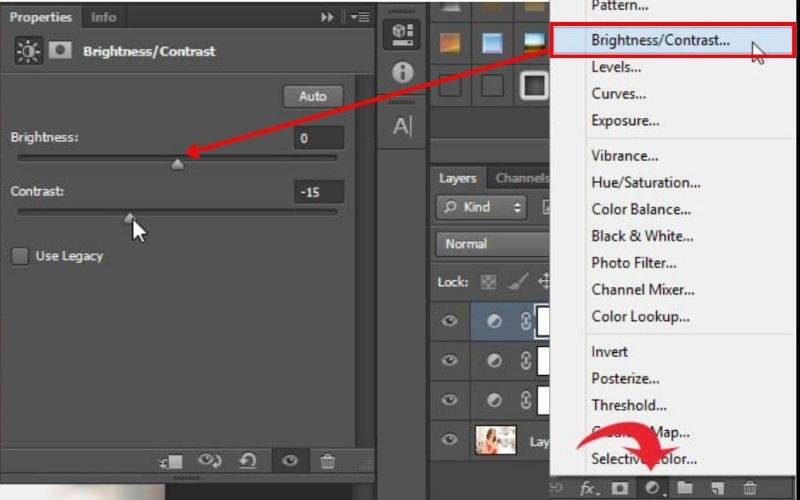Switch to the Layers tab

click(458, 178)
